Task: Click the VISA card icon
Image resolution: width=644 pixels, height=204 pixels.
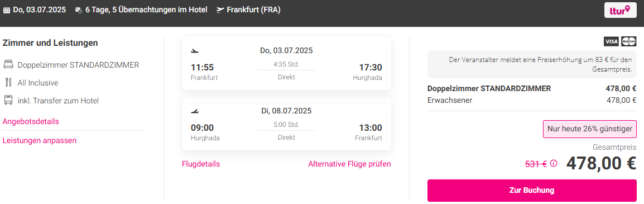Action: pos(612,41)
